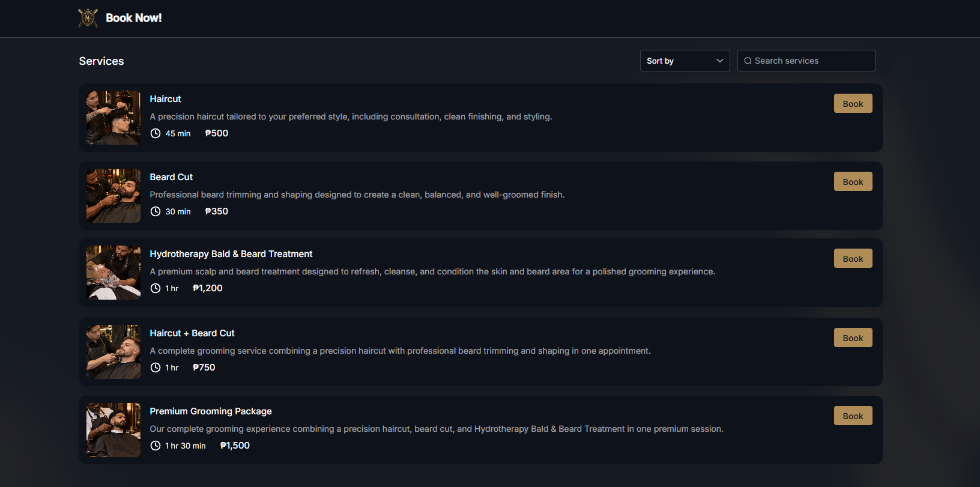
Task: Click the 45 min duration text
Action: pyautogui.click(x=178, y=133)
